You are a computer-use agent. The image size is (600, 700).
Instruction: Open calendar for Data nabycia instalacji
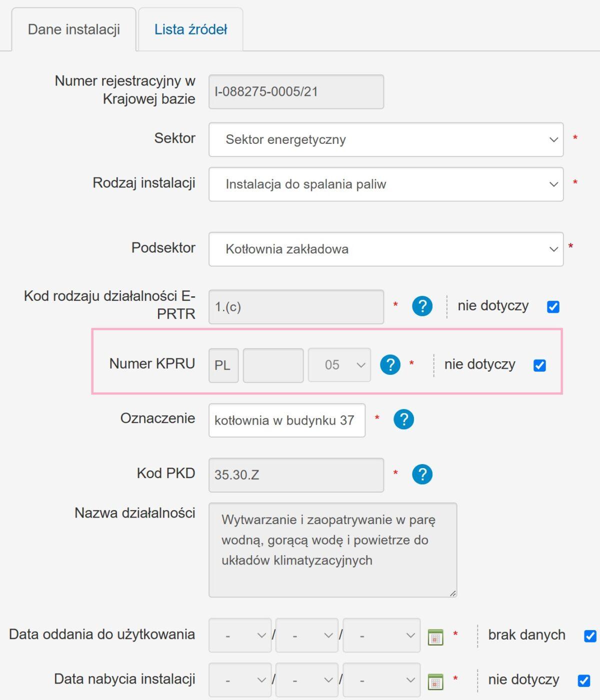435,681
